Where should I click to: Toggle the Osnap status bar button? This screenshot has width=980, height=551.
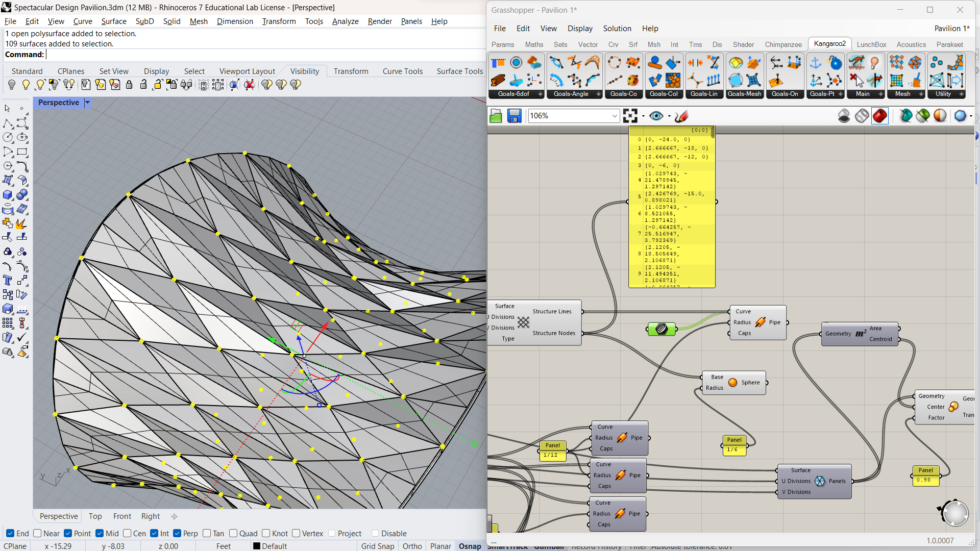tap(470, 546)
